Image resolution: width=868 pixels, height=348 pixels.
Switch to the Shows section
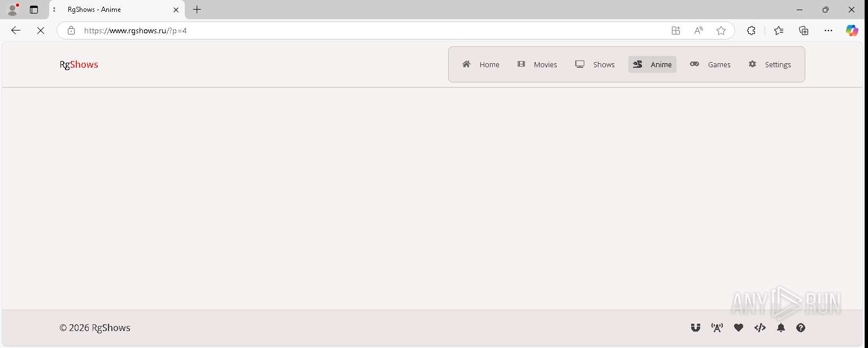coord(595,64)
